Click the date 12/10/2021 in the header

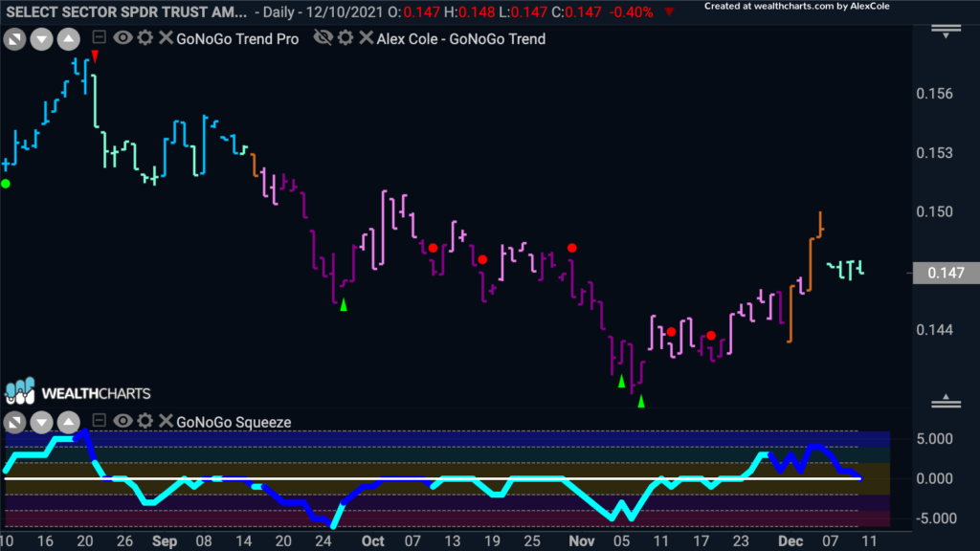tap(344, 11)
